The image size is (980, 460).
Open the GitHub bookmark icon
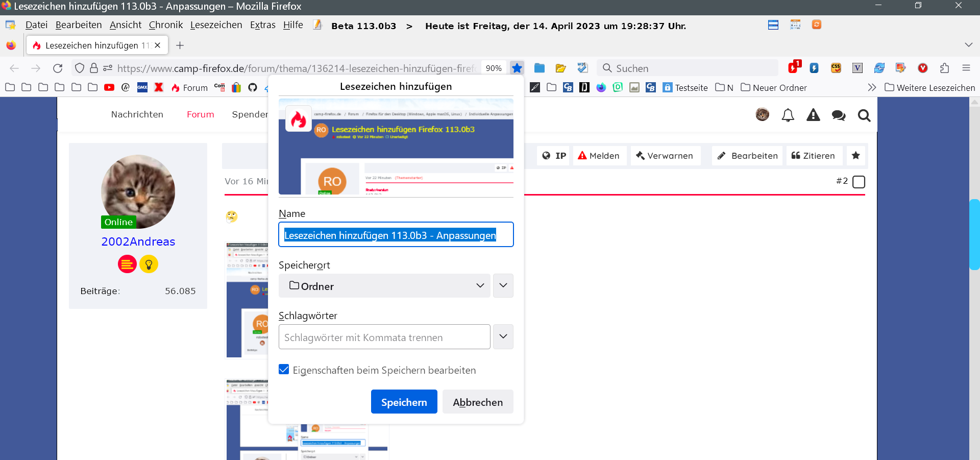[x=253, y=87]
